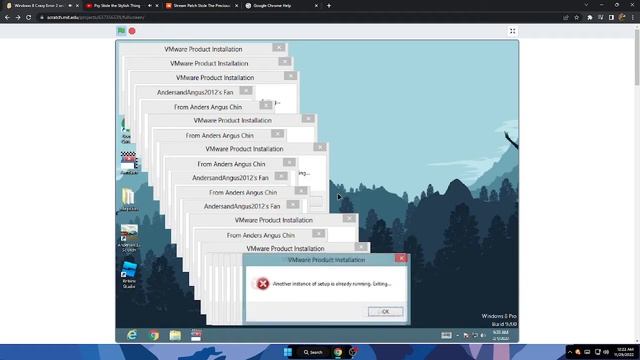Go back using browser back arrow

point(7,18)
